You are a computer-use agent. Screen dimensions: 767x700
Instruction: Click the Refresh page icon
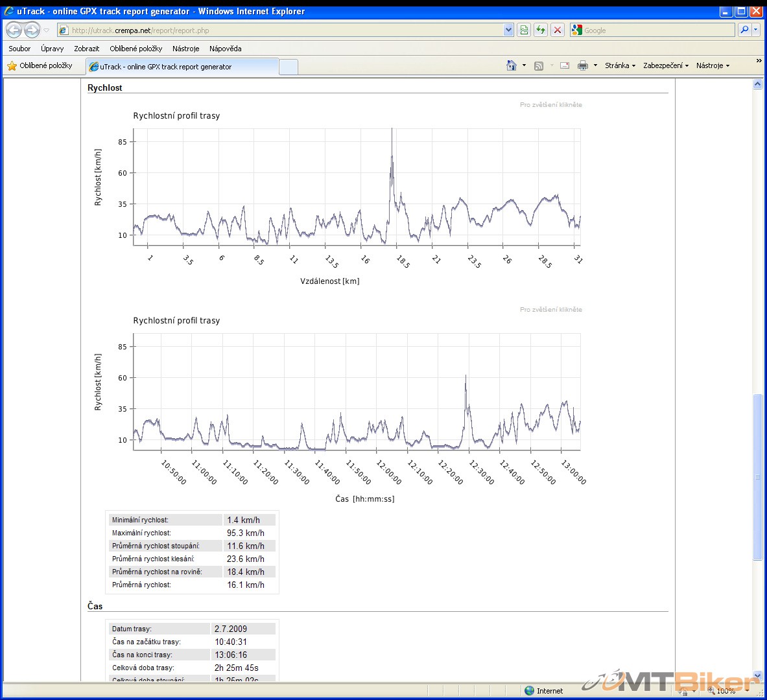[540, 30]
